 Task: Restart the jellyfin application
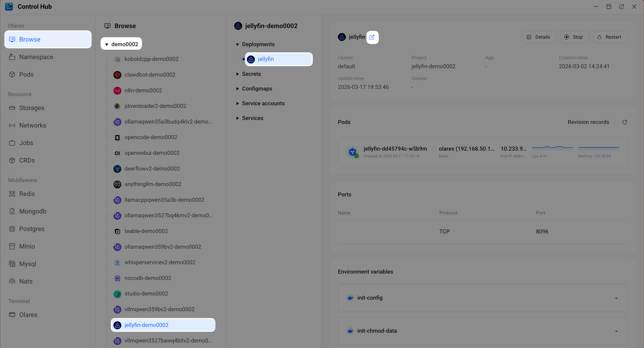[x=610, y=37]
